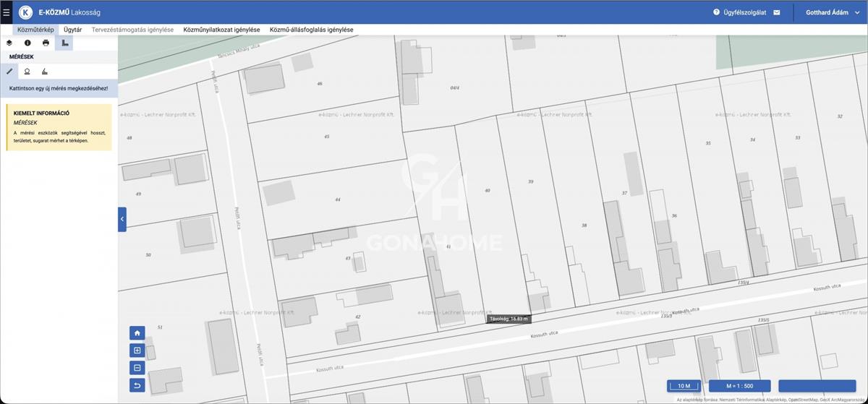Click the E-KÖZMŰ circular K logo

[x=26, y=12]
